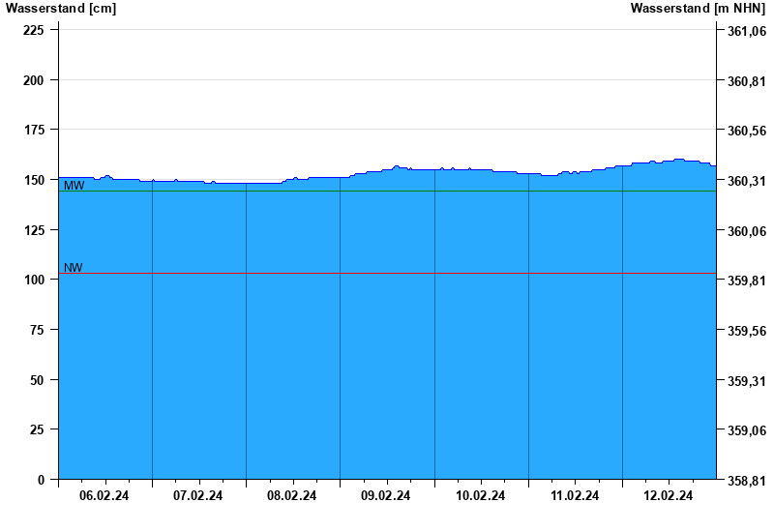Click the 50 value on left axis
The width and height of the screenshot is (774, 532).
(x=37, y=380)
